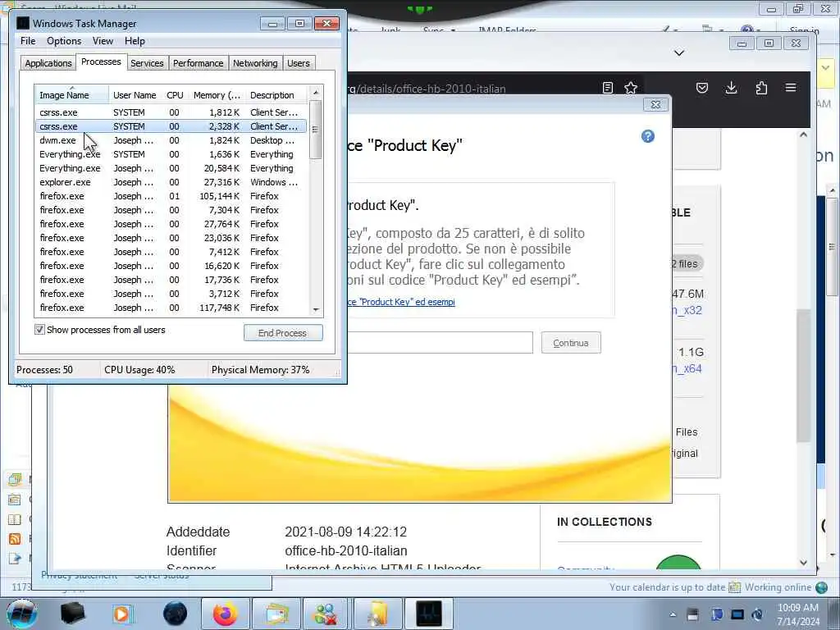Select csrss.exe row using 1,812 K
The height and width of the screenshot is (630, 840).
pos(171,112)
